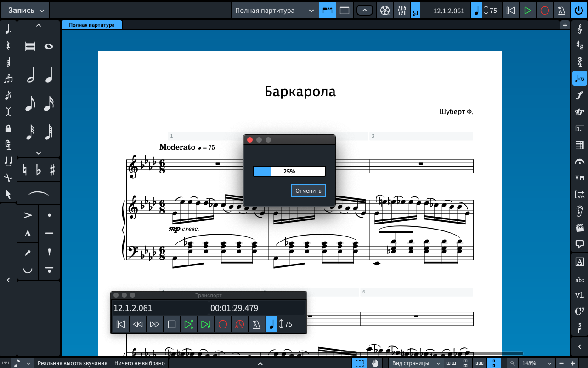Apply the marcato articulation
588x368 pixels.
[28, 233]
